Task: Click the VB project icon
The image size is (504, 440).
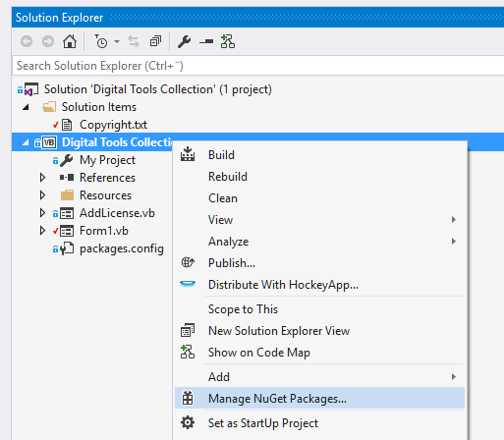Action: (x=49, y=142)
